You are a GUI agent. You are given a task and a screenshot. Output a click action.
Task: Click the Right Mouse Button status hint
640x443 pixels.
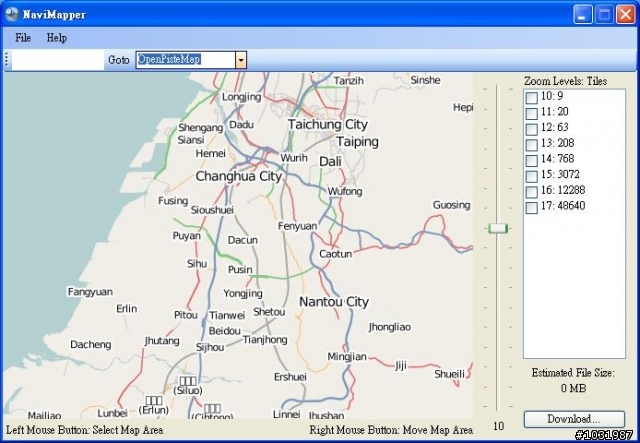pyautogui.click(x=391, y=430)
